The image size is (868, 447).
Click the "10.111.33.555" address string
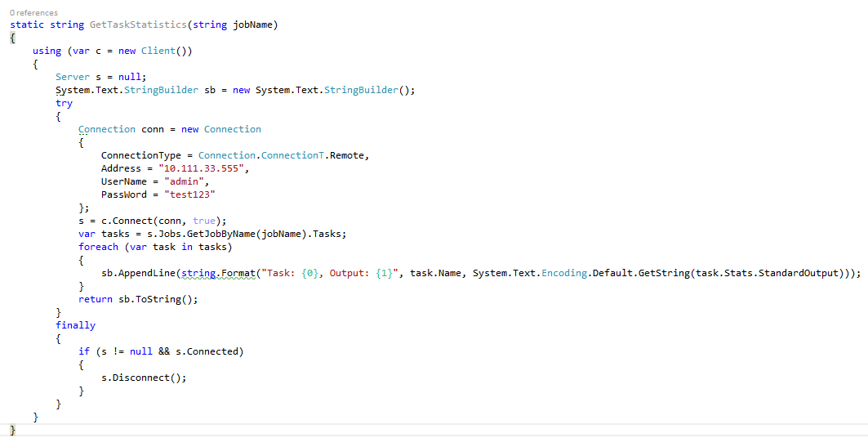[x=203, y=168]
